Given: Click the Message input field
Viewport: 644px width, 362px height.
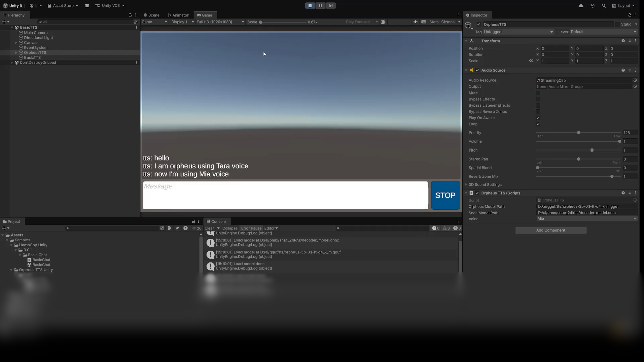Looking at the screenshot, I should [x=285, y=195].
